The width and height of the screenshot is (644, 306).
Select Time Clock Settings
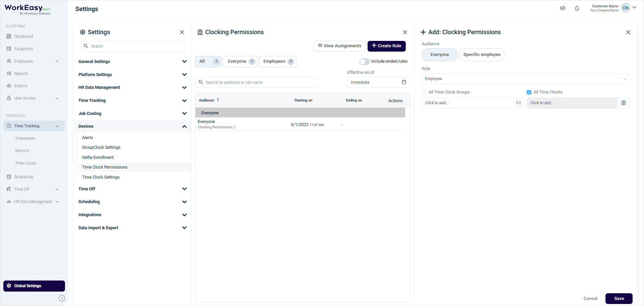[x=101, y=177]
